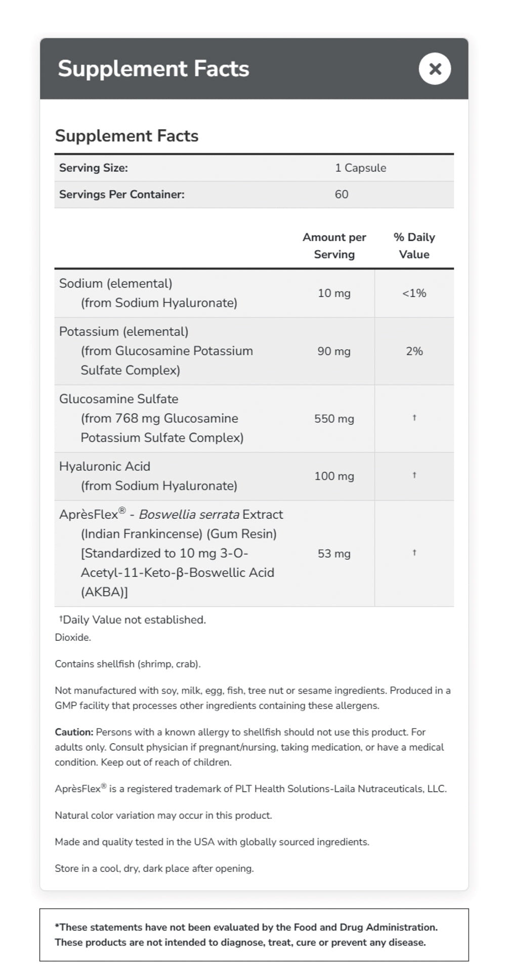Select the Servings Per Container label
Viewport: 506px width, 980px height.
[x=121, y=194]
